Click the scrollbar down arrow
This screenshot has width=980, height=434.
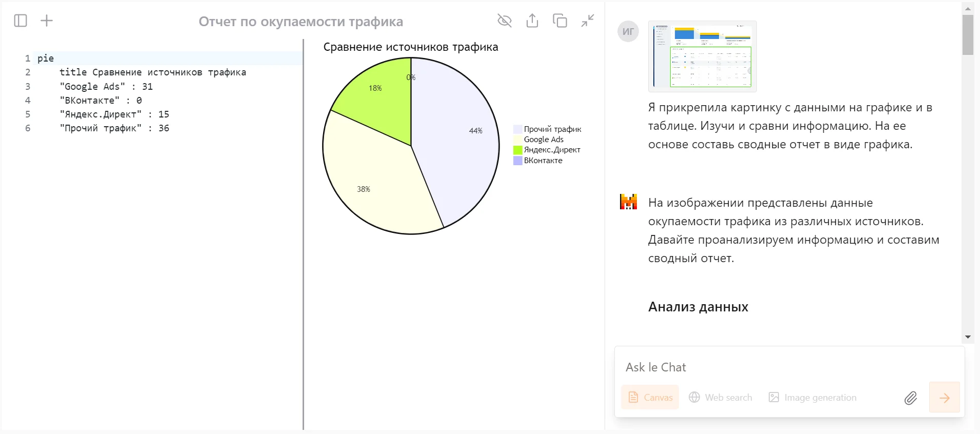(968, 337)
